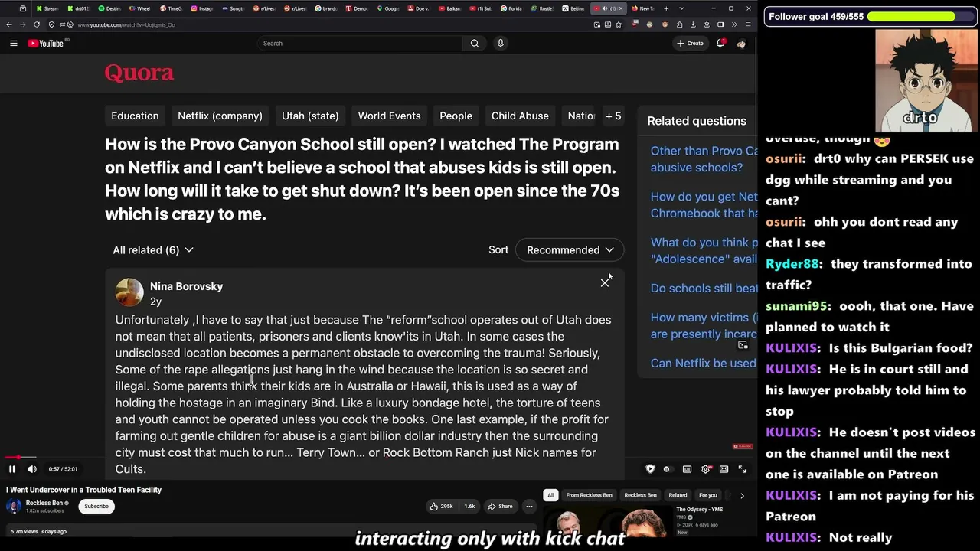
Task: Expand the All related (6) dropdown
Action: (x=152, y=250)
